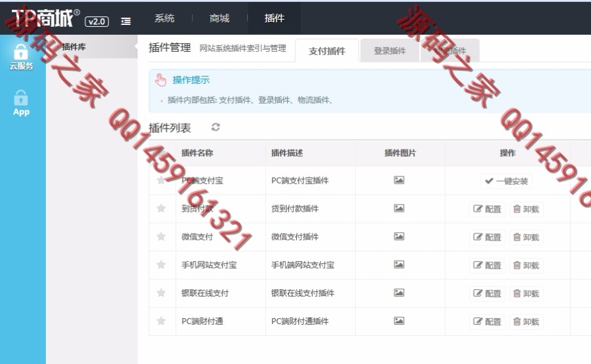View plugin image for 银联在线支付插件

point(399,293)
